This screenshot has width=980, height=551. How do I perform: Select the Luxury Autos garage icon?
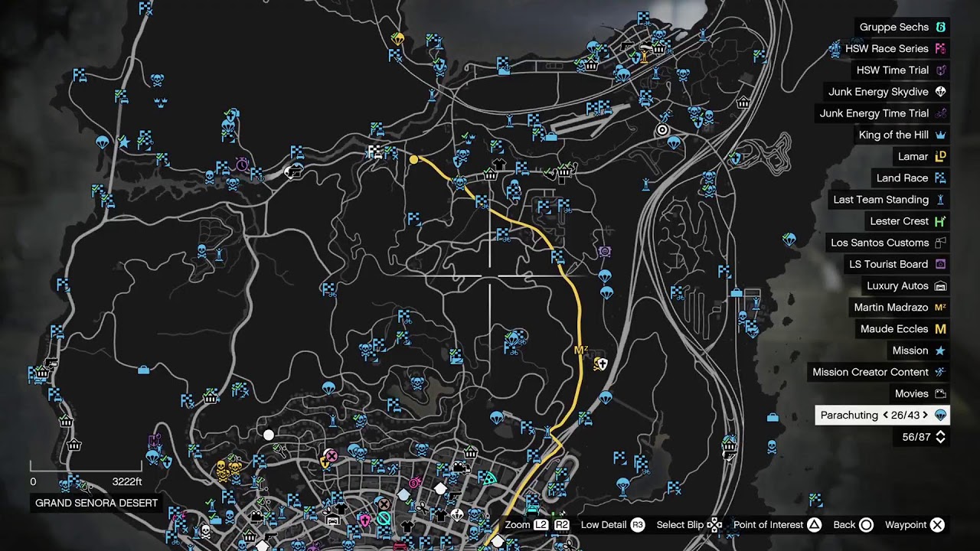point(941,285)
